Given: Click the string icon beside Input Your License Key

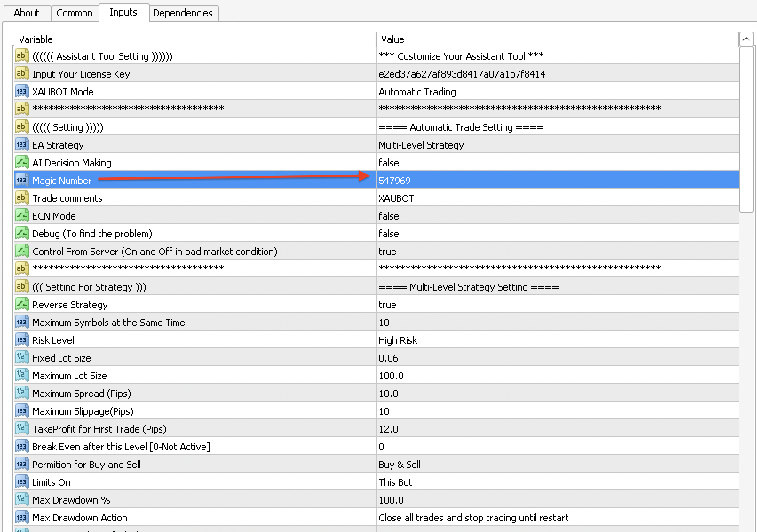Looking at the screenshot, I should point(22,74).
